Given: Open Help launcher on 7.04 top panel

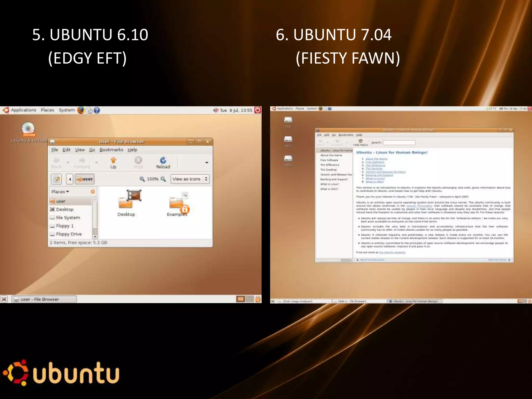Looking at the screenshot, I should coord(329,109).
